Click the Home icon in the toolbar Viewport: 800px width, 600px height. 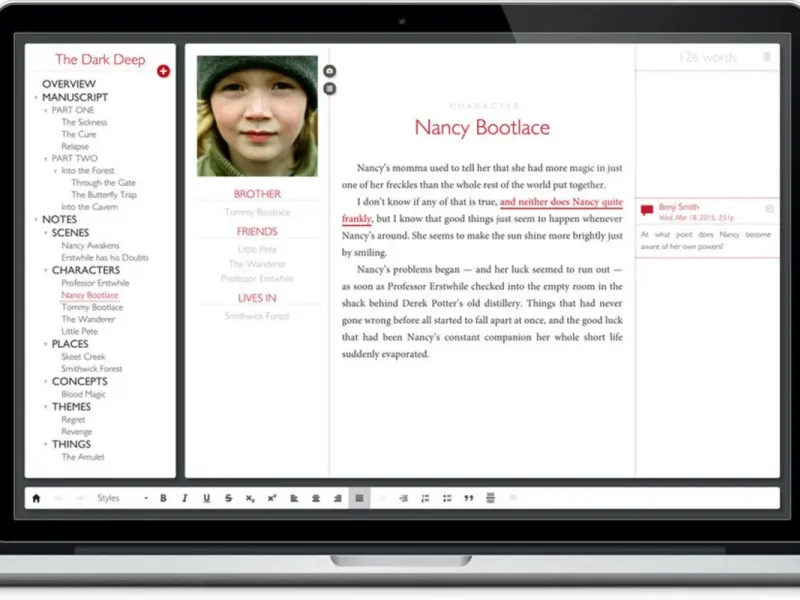point(36,498)
